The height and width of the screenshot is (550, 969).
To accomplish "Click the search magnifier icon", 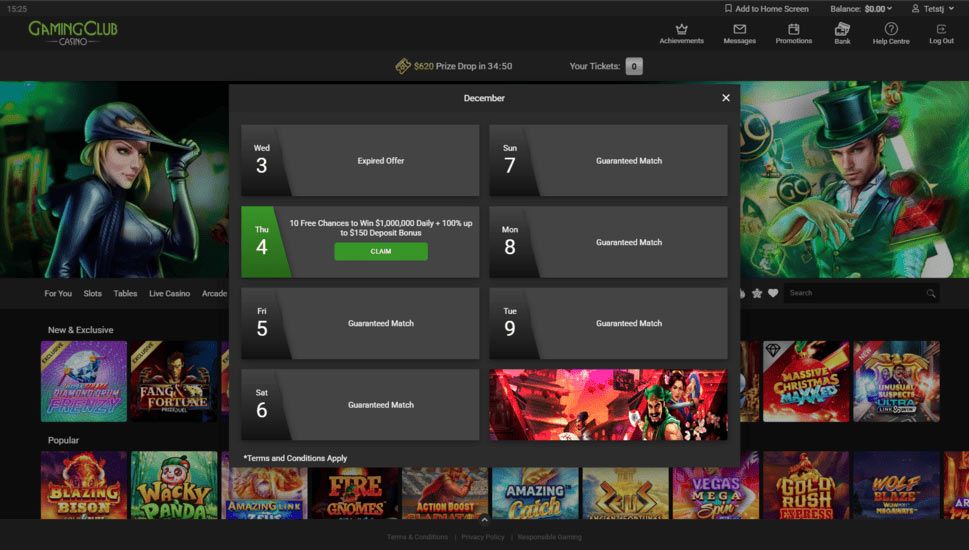I will [931, 294].
